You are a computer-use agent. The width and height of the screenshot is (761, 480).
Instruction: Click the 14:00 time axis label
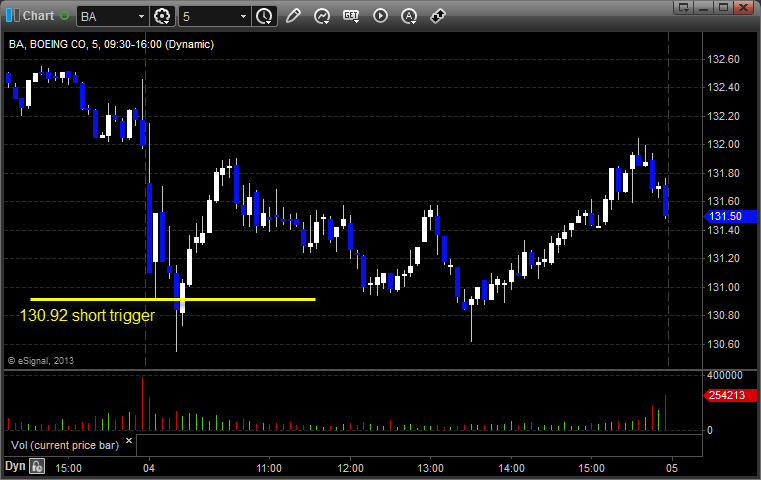tap(512, 468)
